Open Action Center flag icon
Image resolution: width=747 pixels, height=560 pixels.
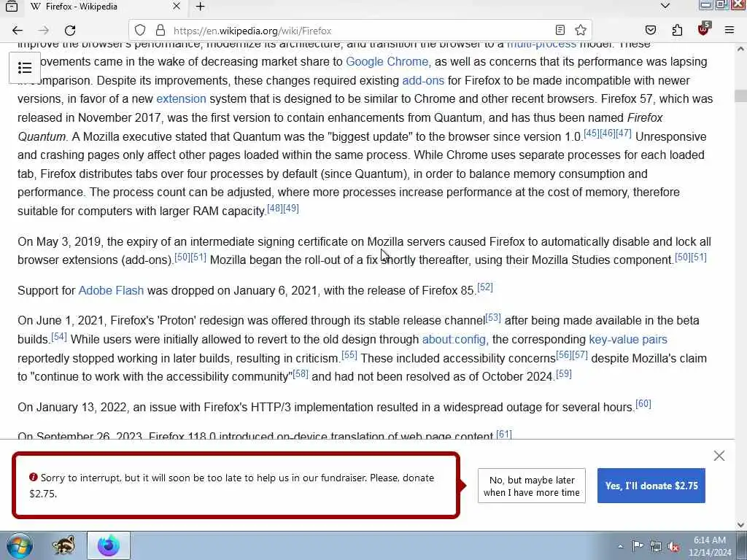click(x=638, y=546)
